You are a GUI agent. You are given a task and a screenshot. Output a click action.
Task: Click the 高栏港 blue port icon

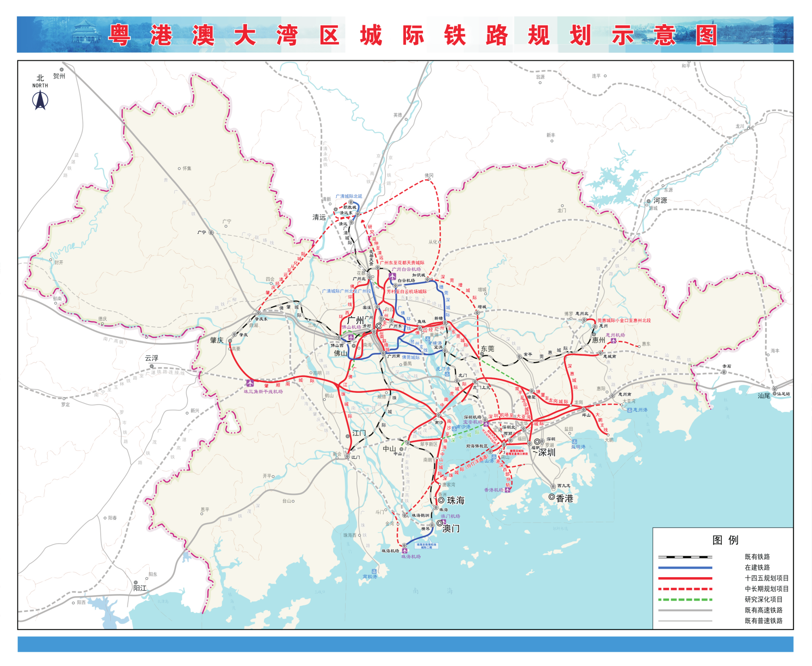click(x=374, y=571)
